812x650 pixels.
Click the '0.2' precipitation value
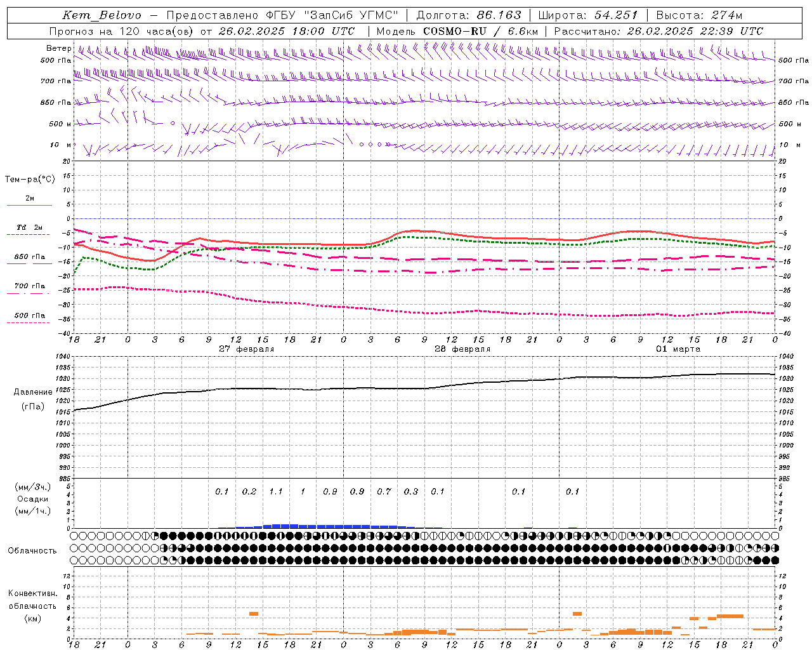point(249,491)
